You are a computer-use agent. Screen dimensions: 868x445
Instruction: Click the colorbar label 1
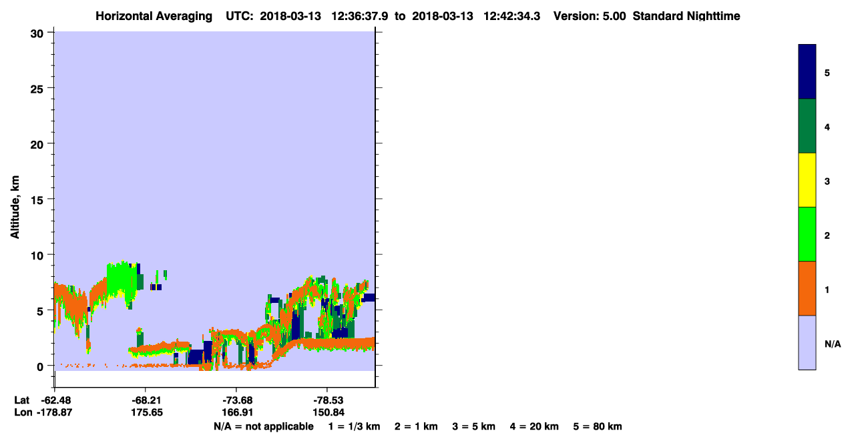[827, 290]
